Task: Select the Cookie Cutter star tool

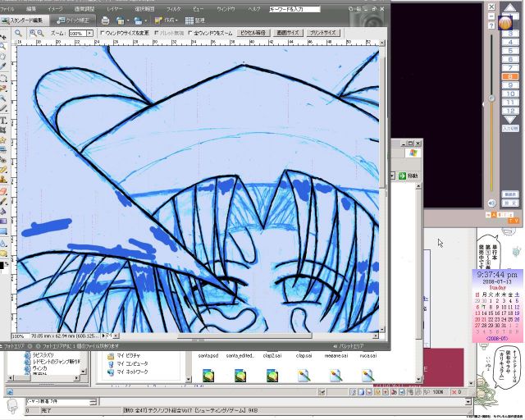Action: [3, 139]
